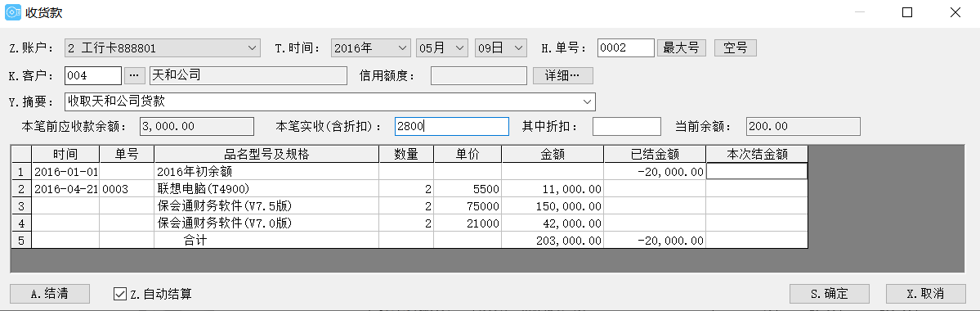Expand the day dropdown 09日

point(500,47)
